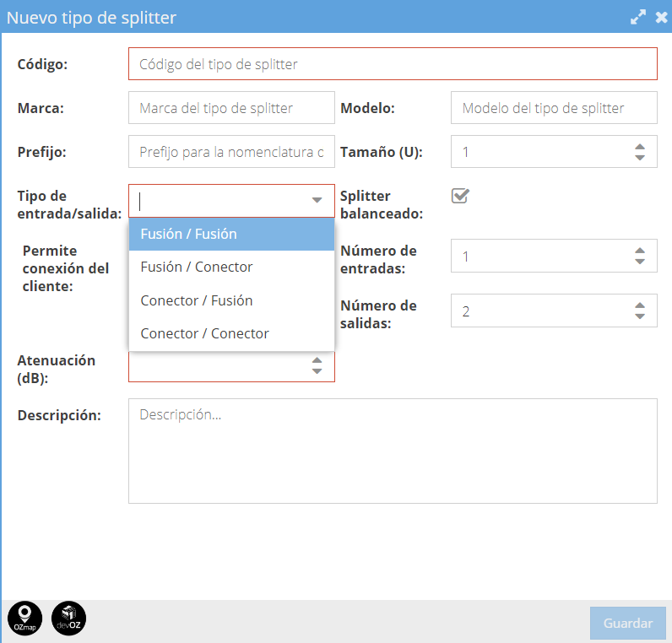Select the Fusión / Fusión option
Viewport: 672px width, 643px height.
231,234
